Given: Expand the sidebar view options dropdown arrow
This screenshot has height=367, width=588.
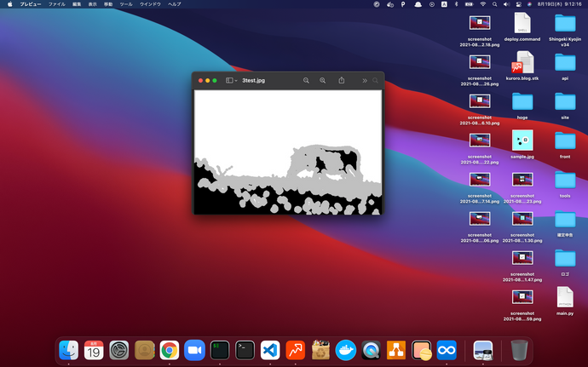Looking at the screenshot, I should [236, 81].
